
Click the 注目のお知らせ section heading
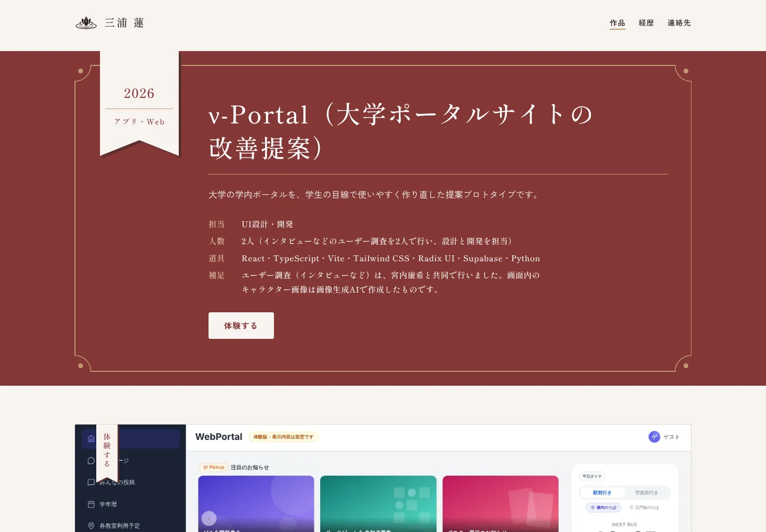point(250,468)
